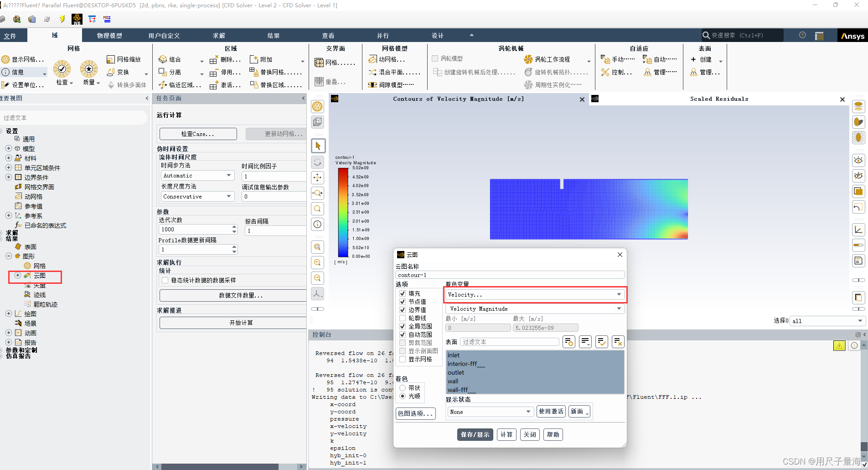Toggle the Filled (填充) option
Image resolution: width=868 pixels, height=470 pixels.
click(403, 293)
